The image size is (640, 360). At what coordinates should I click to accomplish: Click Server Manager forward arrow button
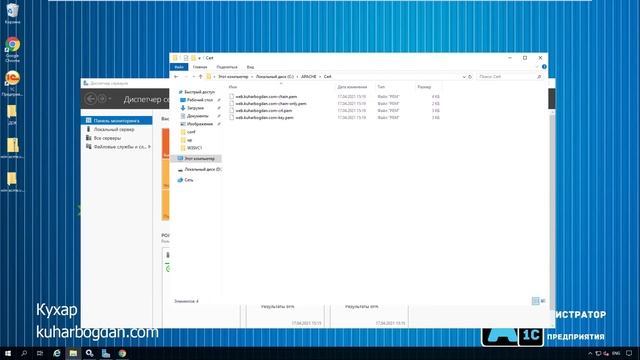click(x=102, y=99)
